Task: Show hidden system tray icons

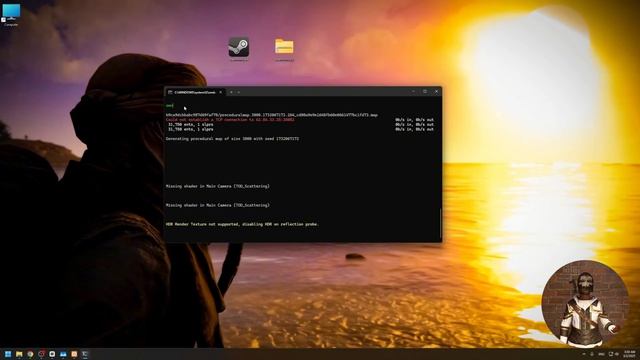Action: click(x=584, y=354)
